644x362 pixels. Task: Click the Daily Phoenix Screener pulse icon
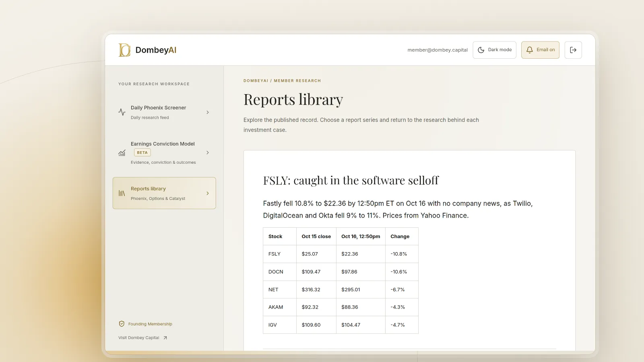pos(122,112)
